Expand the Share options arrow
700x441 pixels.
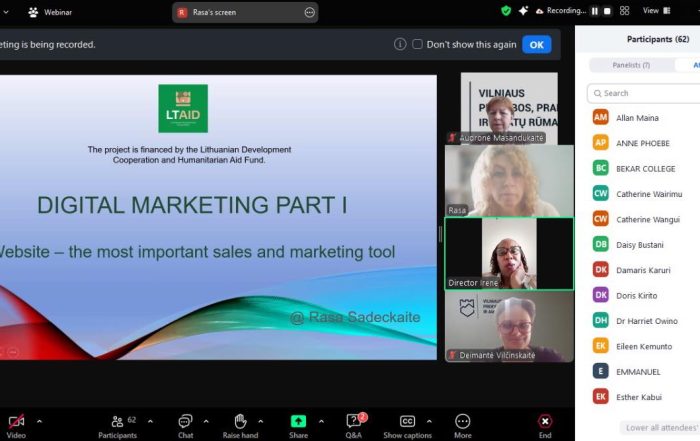[319, 421]
